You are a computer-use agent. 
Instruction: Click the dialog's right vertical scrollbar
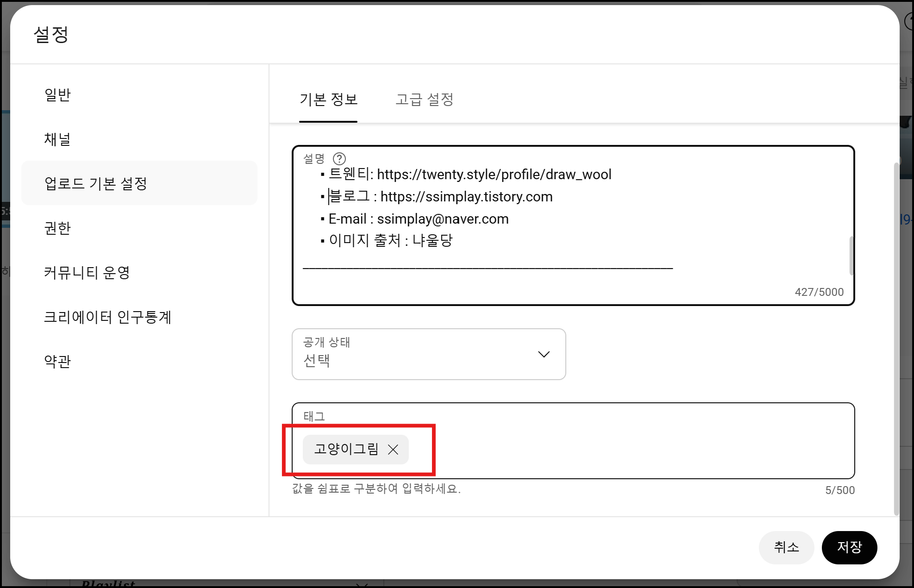coord(896,338)
